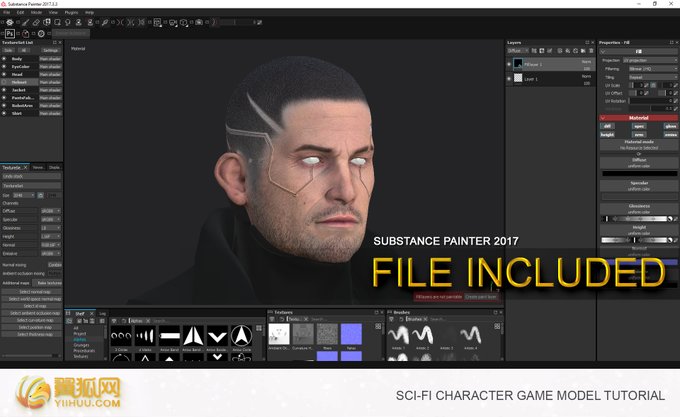Click Select thickness map button
The image size is (680, 417).
pyautogui.click(x=33, y=334)
